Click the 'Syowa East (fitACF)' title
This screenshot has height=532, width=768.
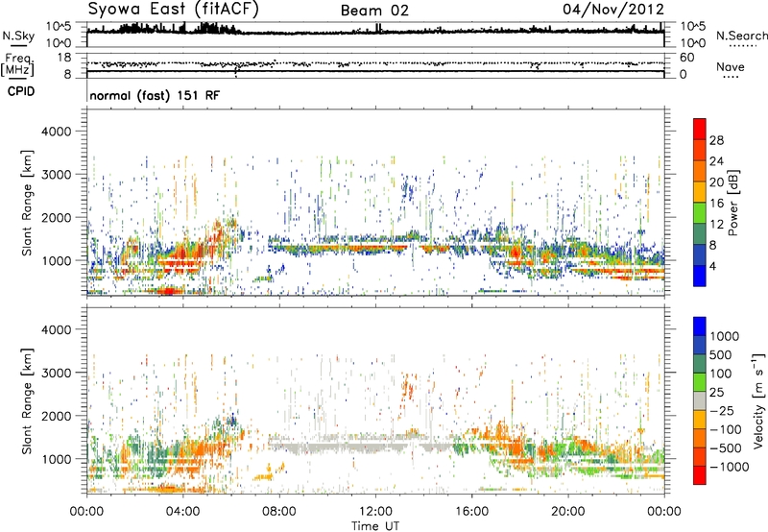[174, 10]
